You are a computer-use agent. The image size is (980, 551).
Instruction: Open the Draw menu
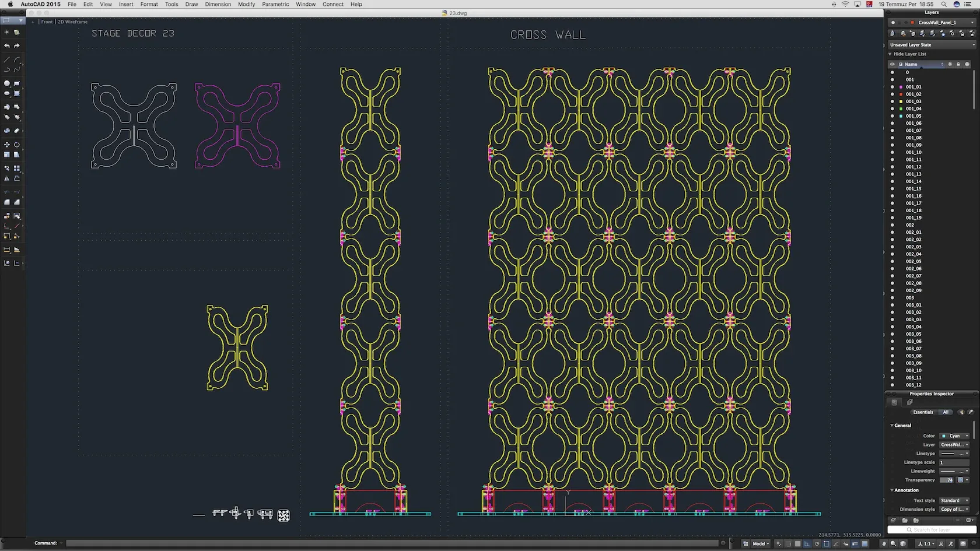(x=191, y=4)
